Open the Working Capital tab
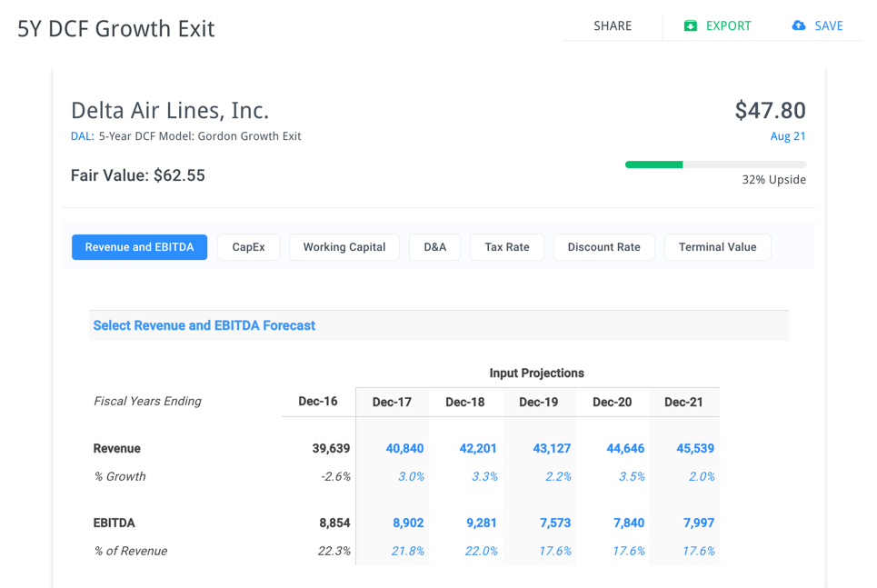 tap(344, 247)
